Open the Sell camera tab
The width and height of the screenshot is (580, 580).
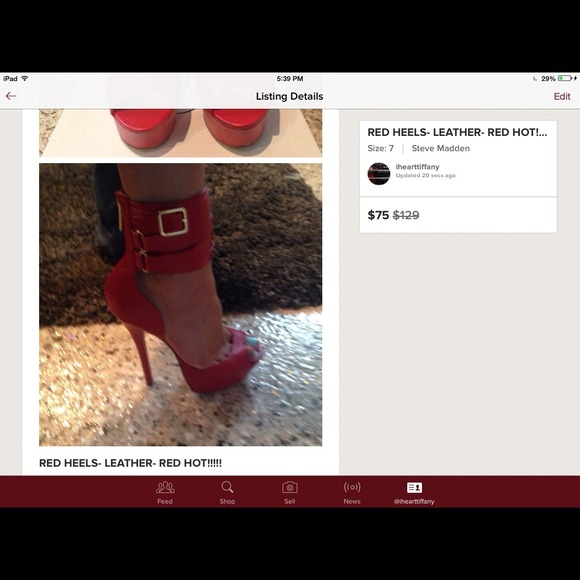point(290,493)
